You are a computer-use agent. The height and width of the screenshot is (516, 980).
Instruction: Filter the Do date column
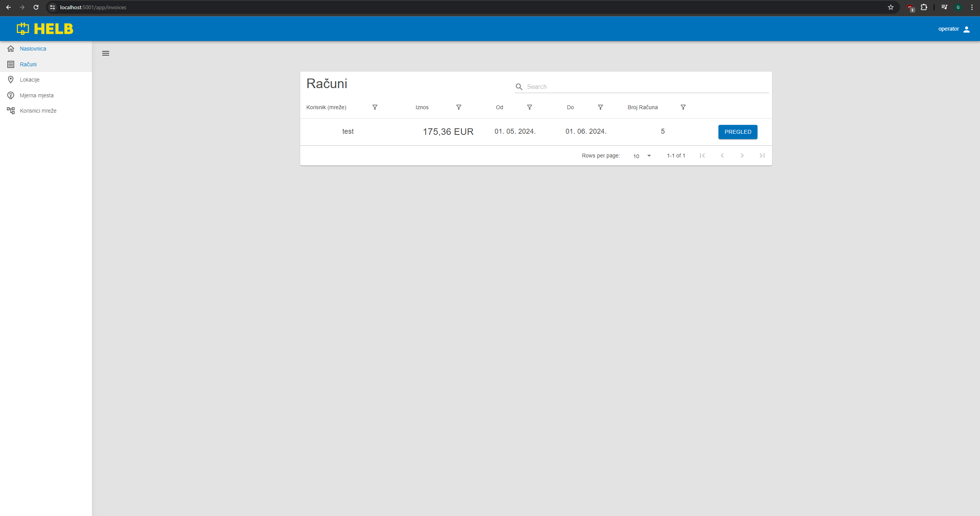[600, 107]
